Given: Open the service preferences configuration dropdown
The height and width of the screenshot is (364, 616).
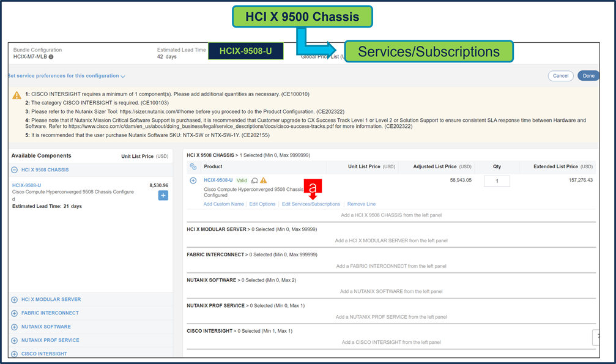Looking at the screenshot, I should (67, 76).
